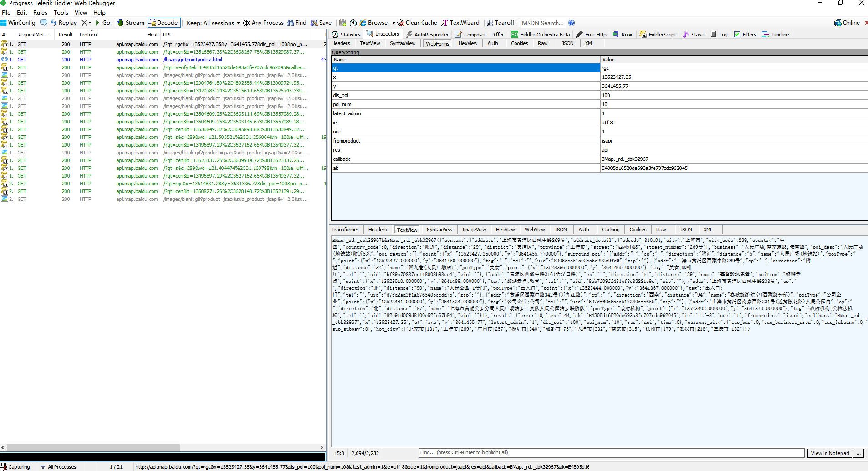The height and width of the screenshot is (471, 868).
Task: Switch to the Differ tab
Action: (x=497, y=35)
